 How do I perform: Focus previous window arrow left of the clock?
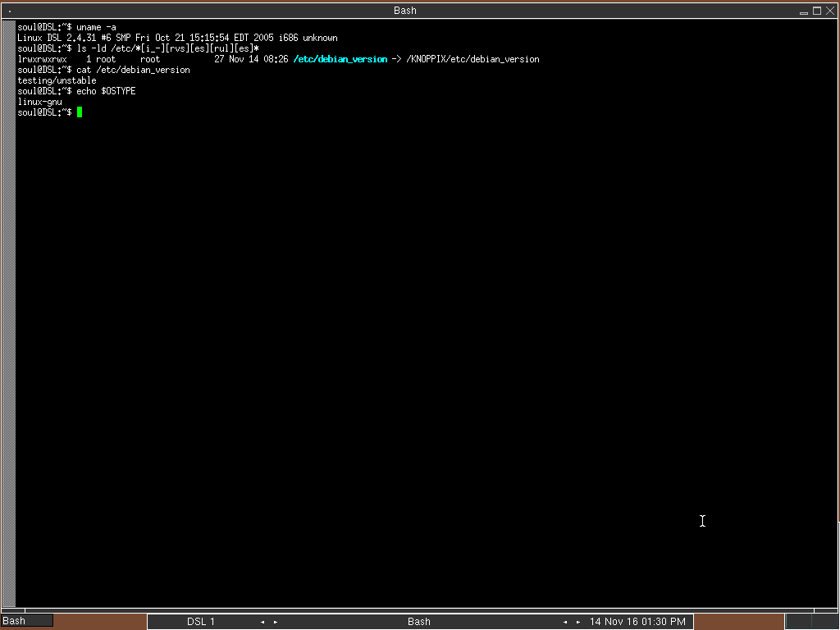pyautogui.click(x=565, y=622)
